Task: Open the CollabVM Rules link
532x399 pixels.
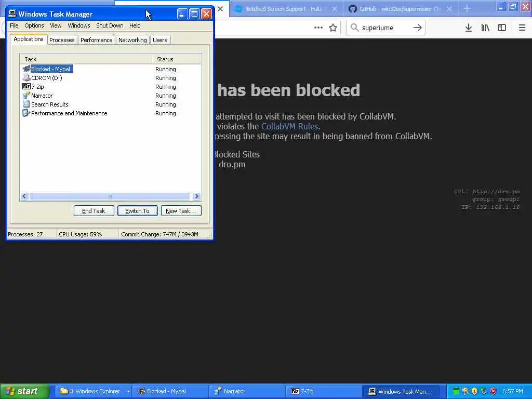Action: point(289,126)
